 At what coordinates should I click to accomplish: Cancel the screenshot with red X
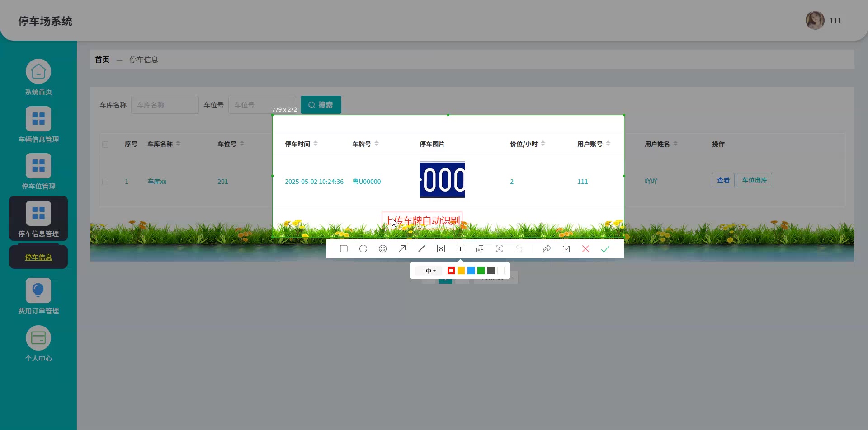tap(585, 249)
